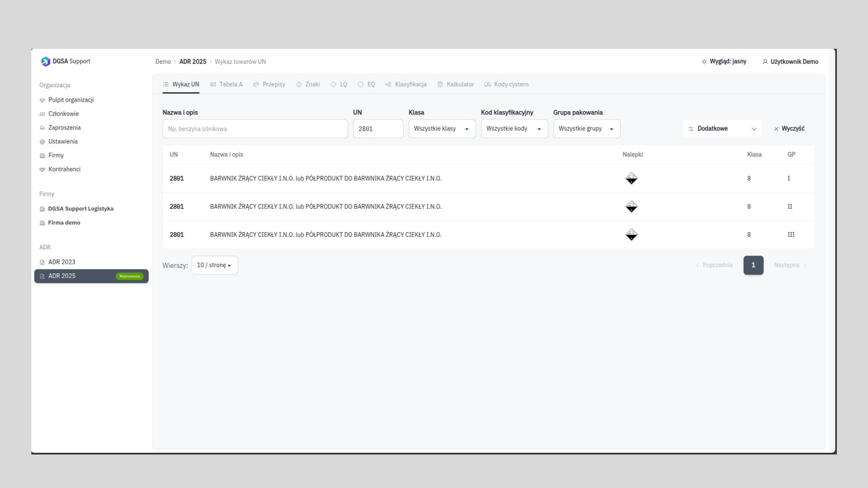This screenshot has width=868, height=488.
Task: Open Pulpit organizacji in the sidebar
Action: [91, 100]
